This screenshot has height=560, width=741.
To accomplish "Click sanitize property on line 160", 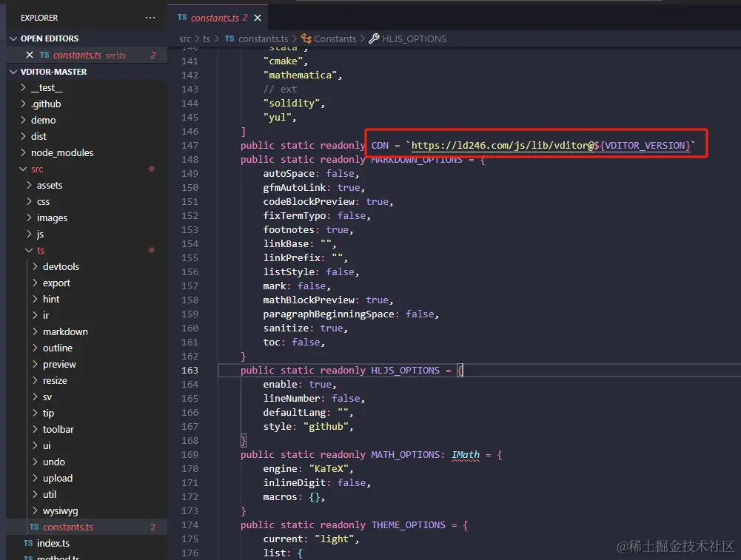I will (286, 328).
